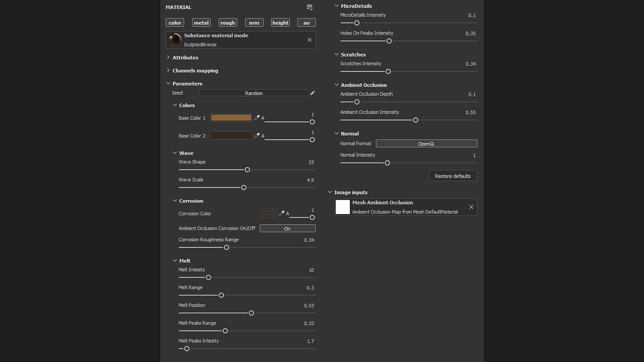This screenshot has width=644, height=362.
Task: Click the Random seed button
Action: click(x=254, y=93)
